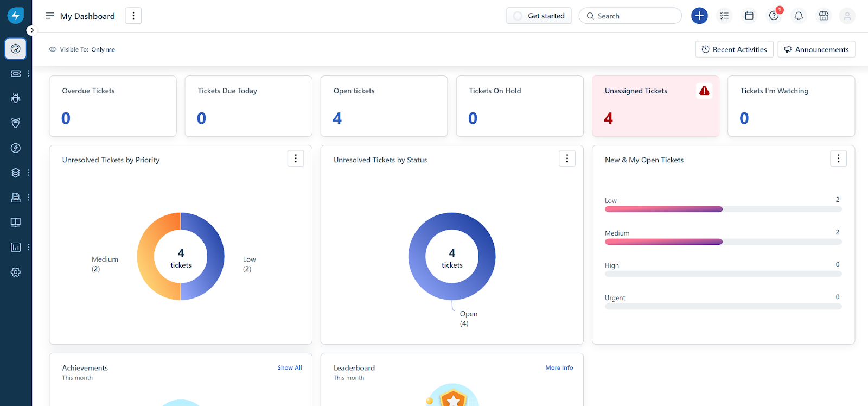The width and height of the screenshot is (868, 406).
Task: Open options menu for New & My Open Tickets
Action: pyautogui.click(x=838, y=158)
